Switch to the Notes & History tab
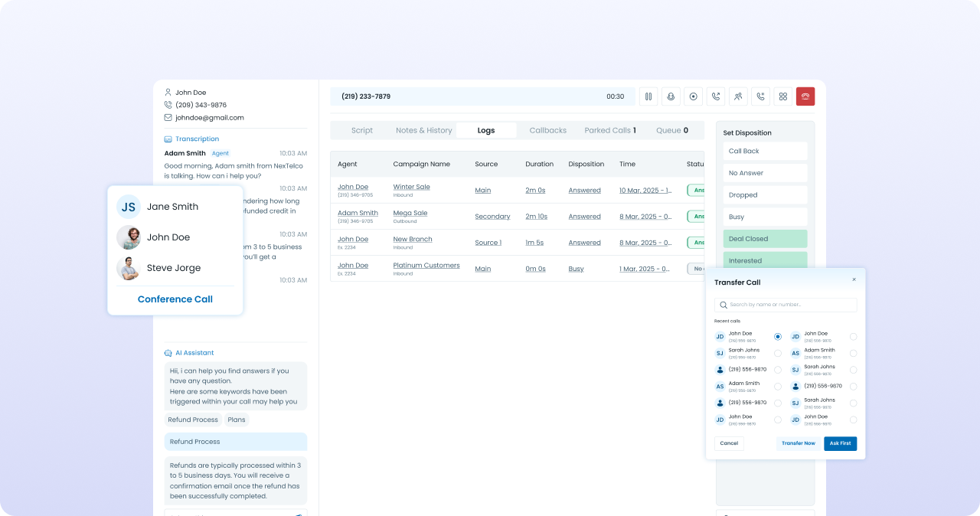The image size is (980, 516). pos(423,131)
